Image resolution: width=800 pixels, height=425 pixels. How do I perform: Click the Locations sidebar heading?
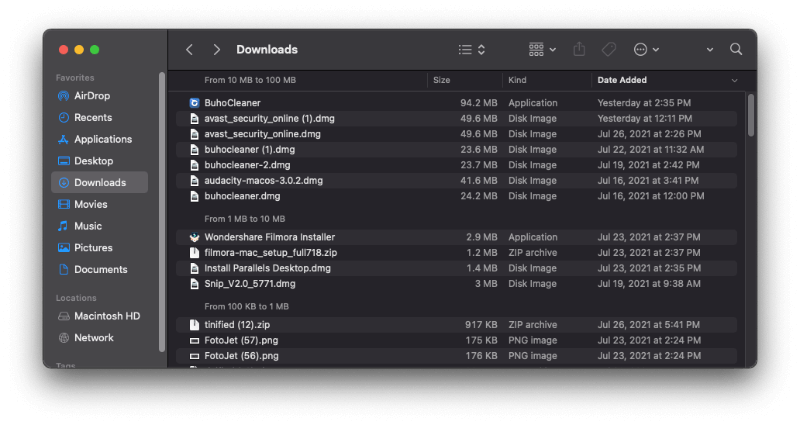(x=76, y=298)
